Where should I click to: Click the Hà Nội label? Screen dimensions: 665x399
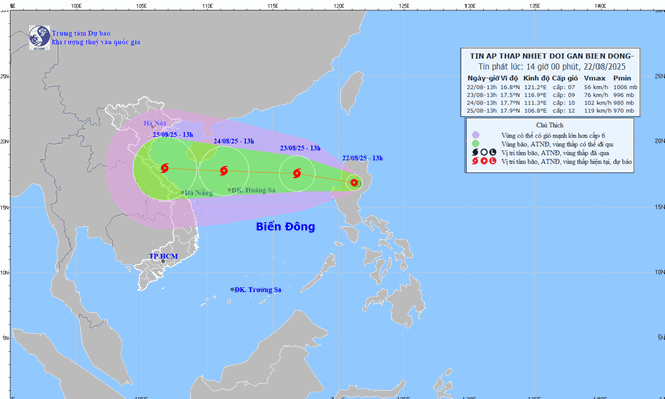[154, 123]
